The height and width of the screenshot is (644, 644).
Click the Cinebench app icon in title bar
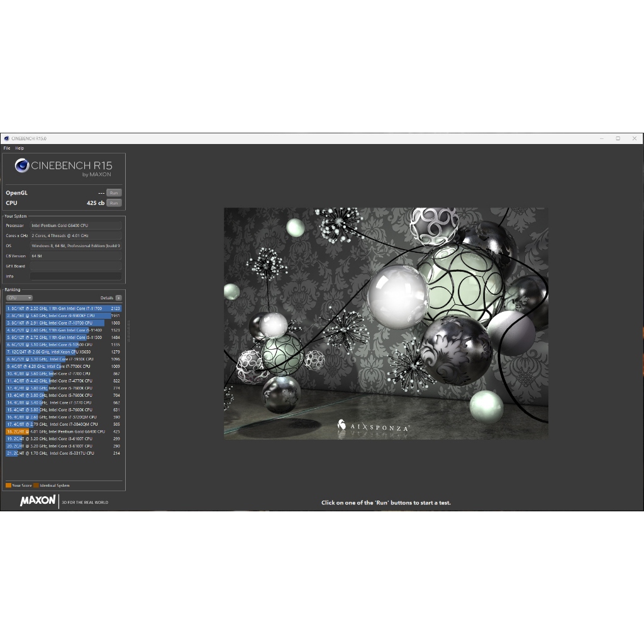click(x=6, y=138)
